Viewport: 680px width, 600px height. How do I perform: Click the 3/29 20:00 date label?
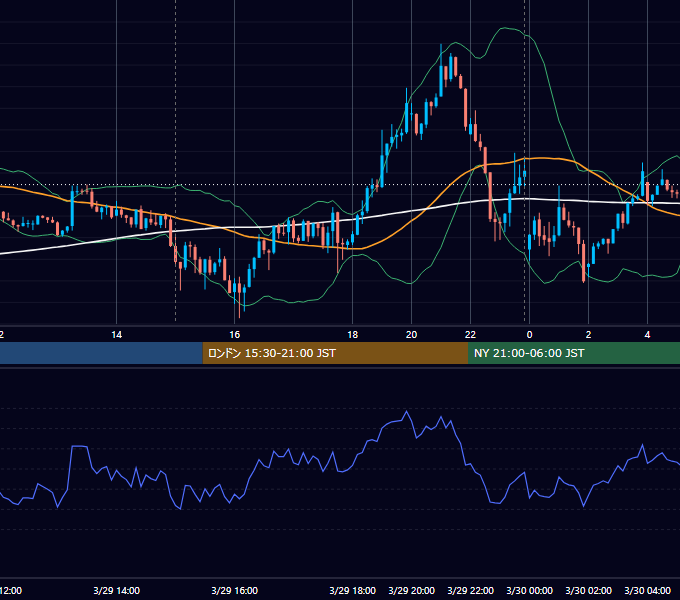click(x=412, y=590)
